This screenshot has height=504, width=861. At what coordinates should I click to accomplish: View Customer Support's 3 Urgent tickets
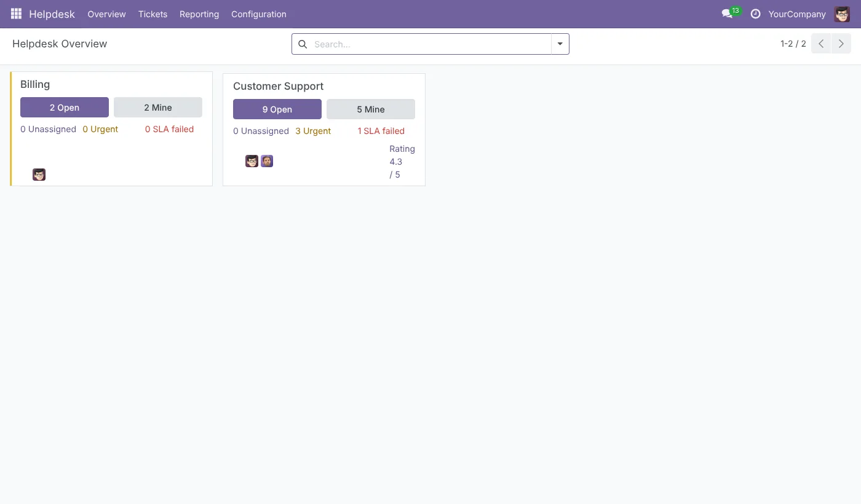point(313,131)
